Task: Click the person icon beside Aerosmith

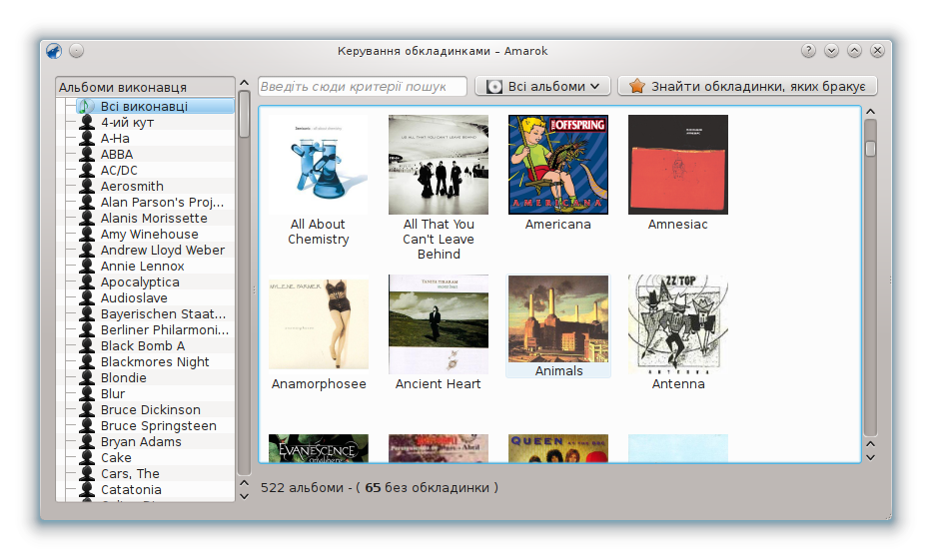Action: [87, 187]
